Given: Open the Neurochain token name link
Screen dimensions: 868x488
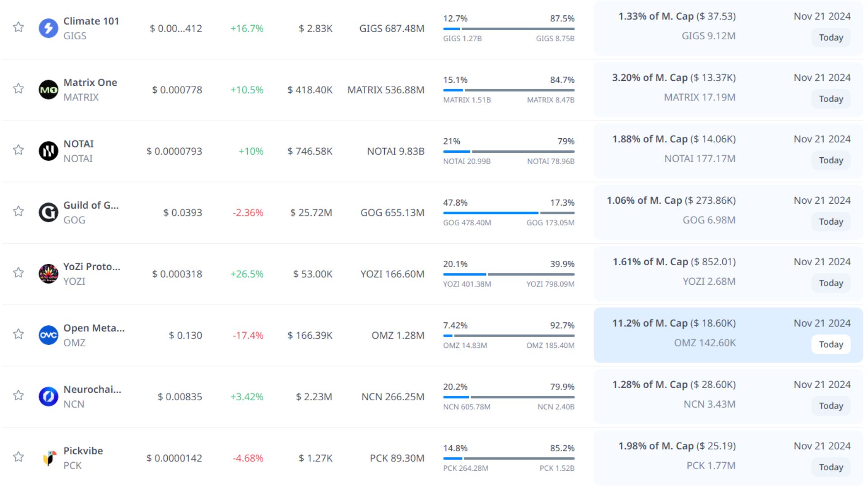Looking at the screenshot, I should [92, 389].
